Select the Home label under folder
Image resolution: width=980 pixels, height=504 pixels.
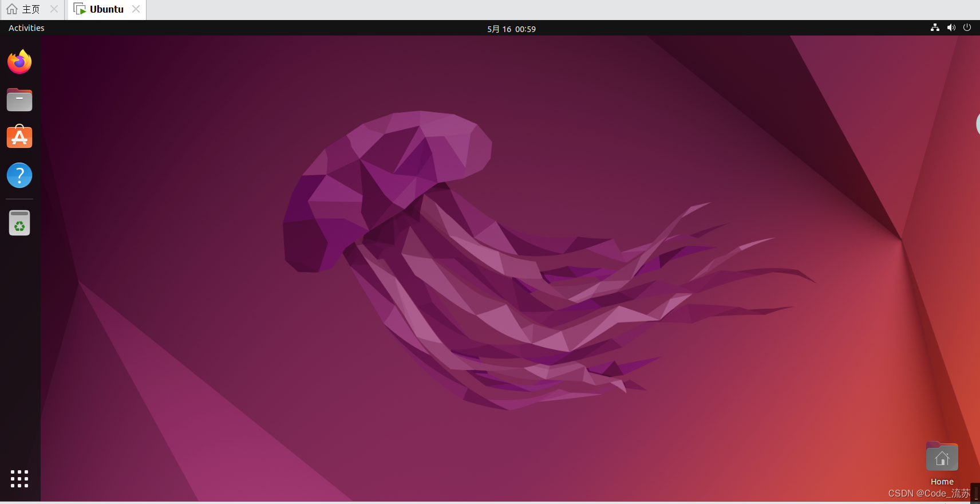pos(942,482)
